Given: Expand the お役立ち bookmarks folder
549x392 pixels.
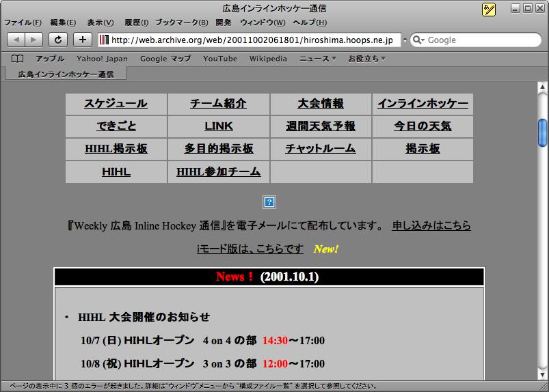Looking at the screenshot, I should [x=366, y=59].
